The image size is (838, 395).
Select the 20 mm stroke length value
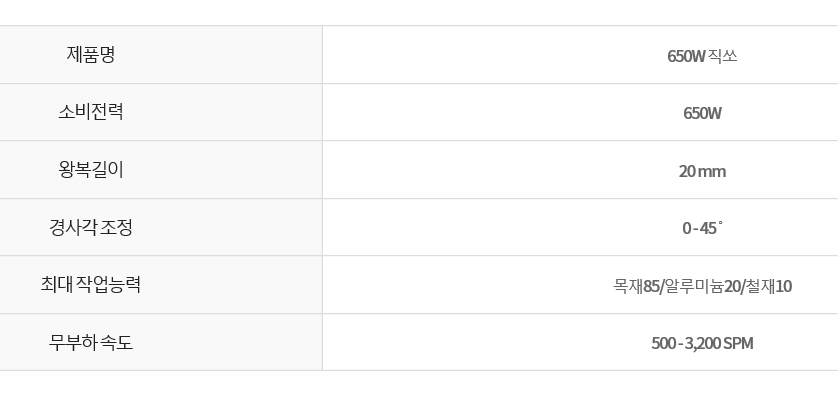pyautogui.click(x=702, y=172)
